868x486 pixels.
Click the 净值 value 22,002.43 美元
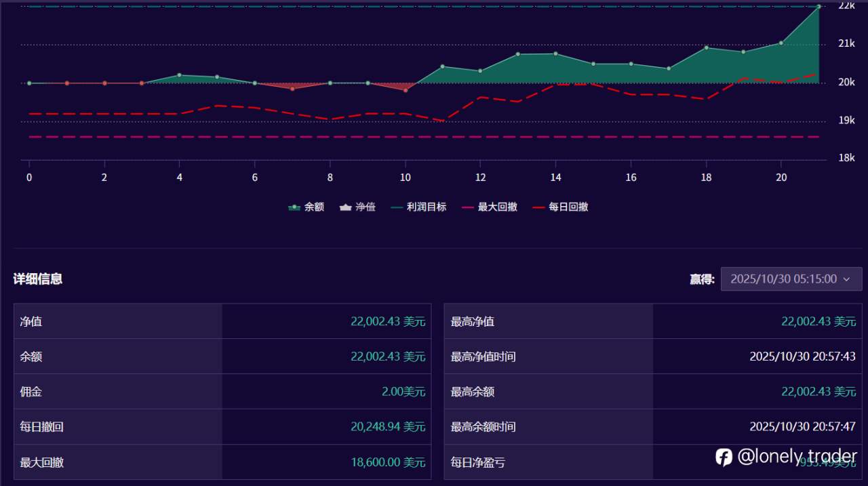[388, 321]
